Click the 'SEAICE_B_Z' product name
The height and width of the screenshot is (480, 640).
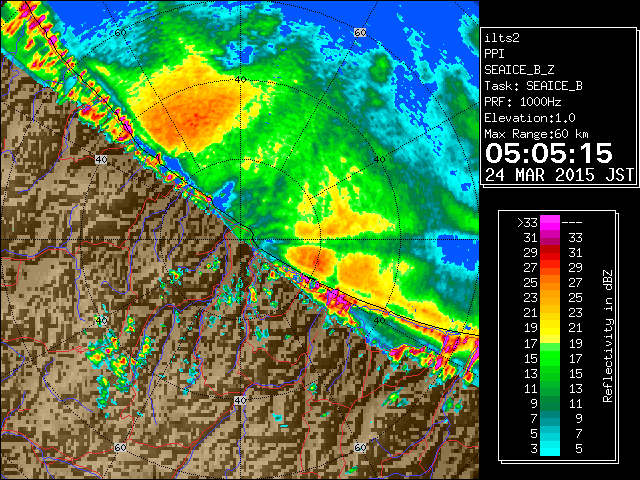tap(519, 70)
